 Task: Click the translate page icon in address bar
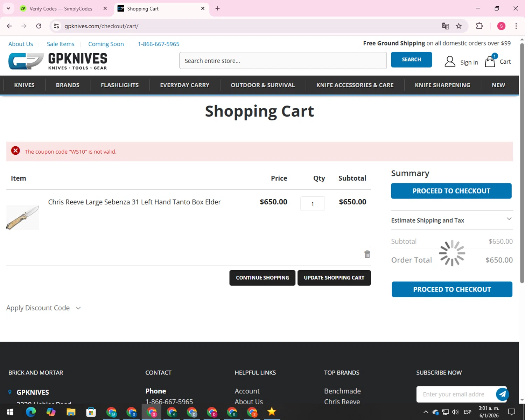click(x=446, y=26)
